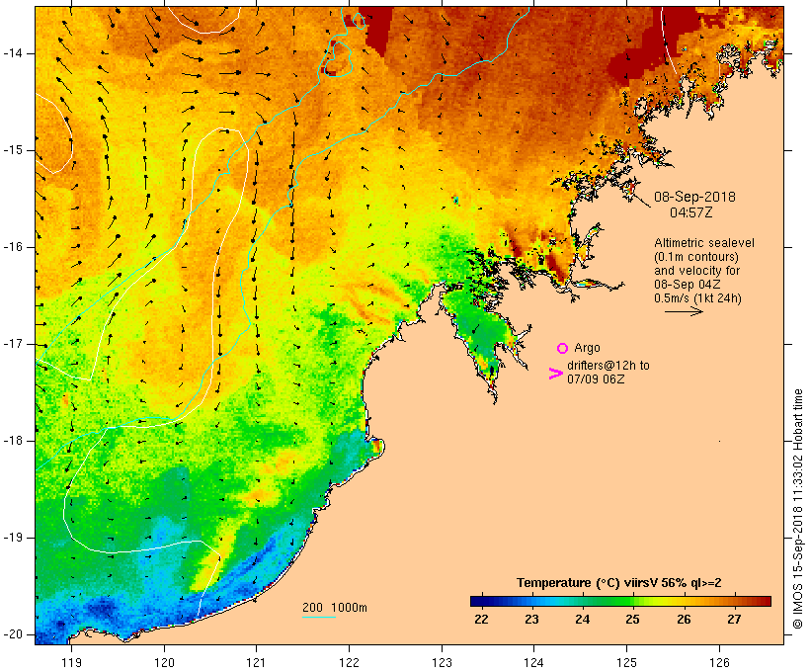Click the latitude axis label '-16'
Image resolution: width=810 pixels, height=672 pixels.
(13, 247)
